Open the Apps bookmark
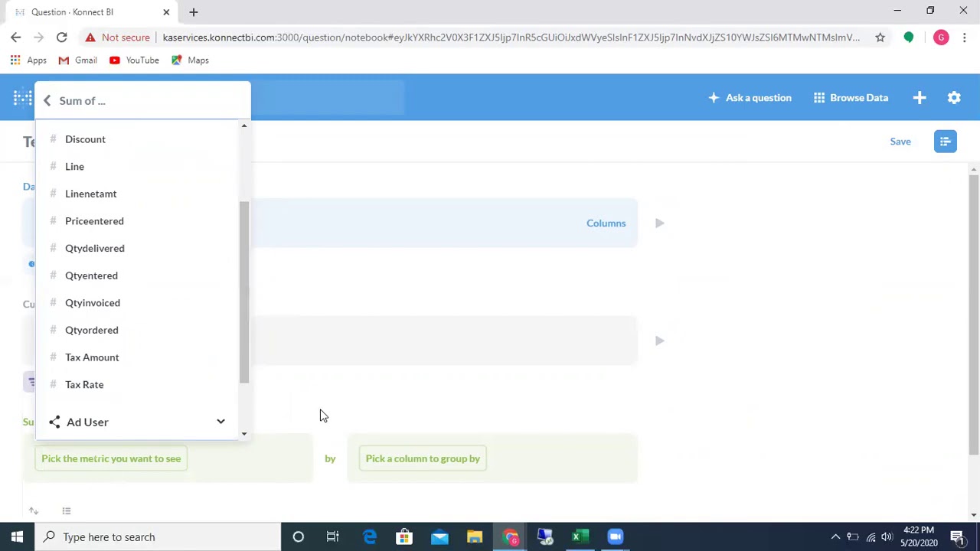 click(28, 60)
